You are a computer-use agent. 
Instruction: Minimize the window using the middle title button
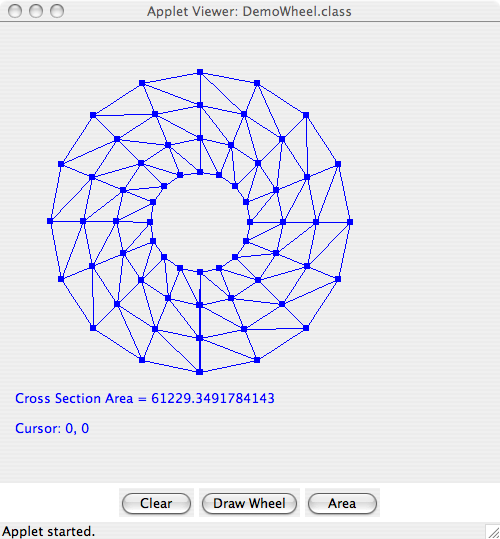pos(36,11)
